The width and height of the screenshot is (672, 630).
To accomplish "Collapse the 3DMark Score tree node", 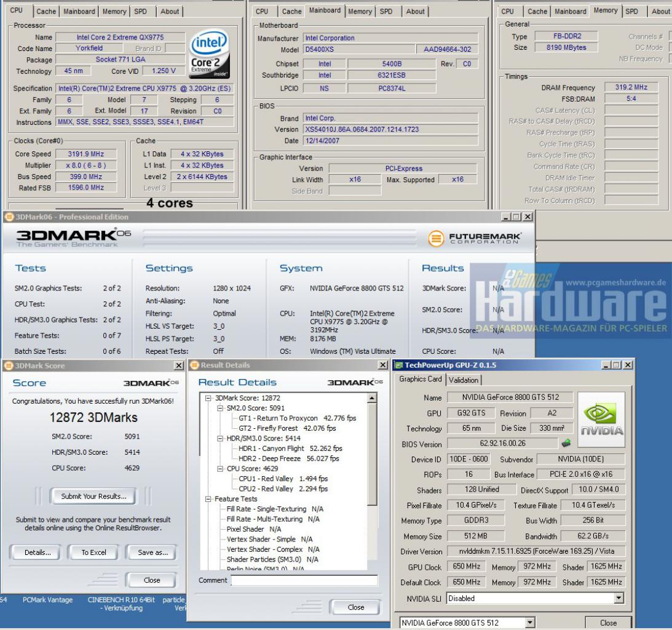I will (x=208, y=399).
